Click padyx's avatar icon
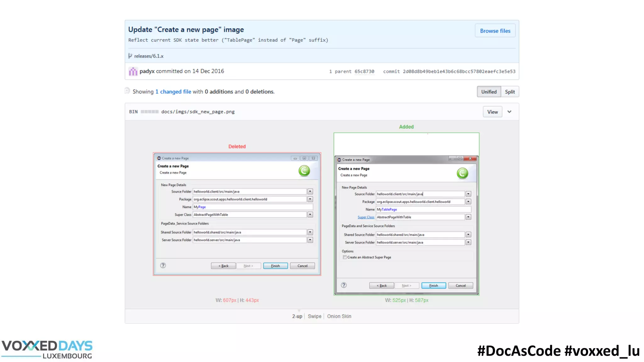 [x=133, y=71]
